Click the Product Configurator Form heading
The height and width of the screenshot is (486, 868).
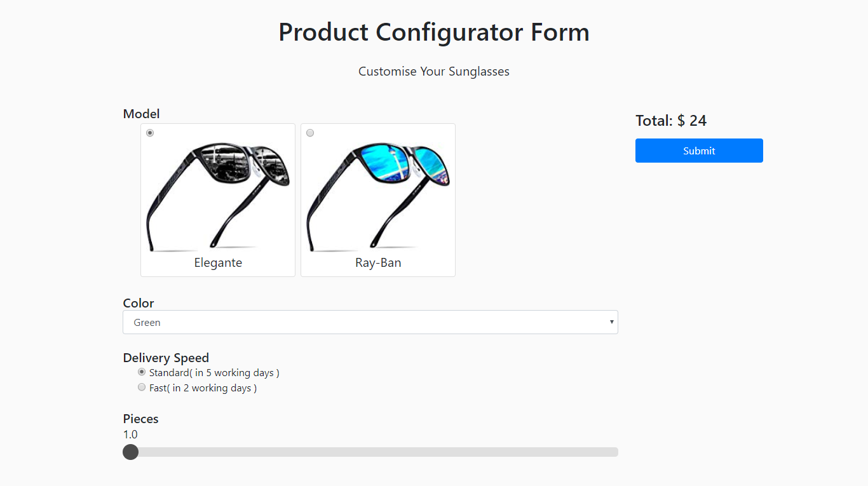[x=434, y=32]
